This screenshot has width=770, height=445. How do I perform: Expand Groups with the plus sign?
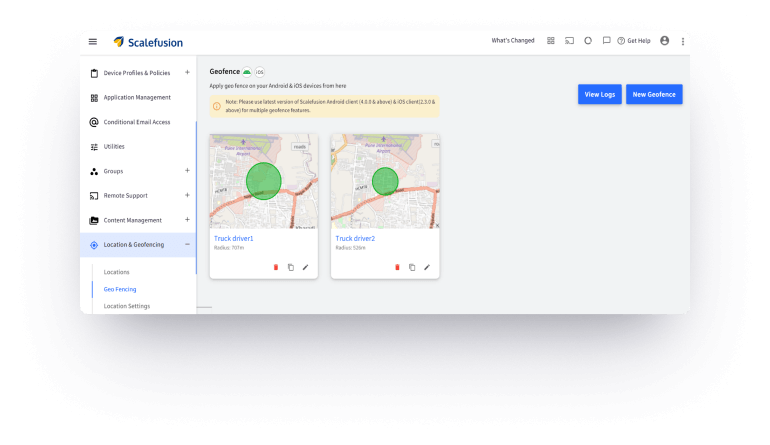pyautogui.click(x=187, y=170)
